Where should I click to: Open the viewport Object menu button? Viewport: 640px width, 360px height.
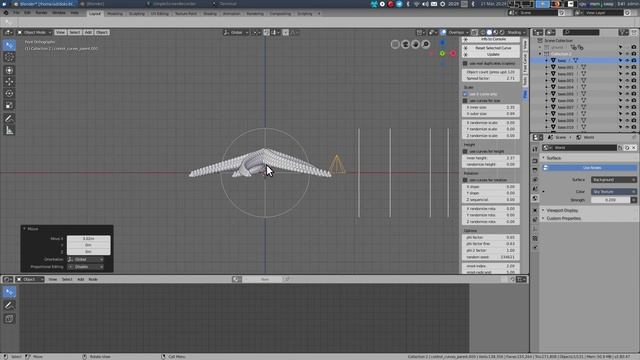click(x=102, y=32)
